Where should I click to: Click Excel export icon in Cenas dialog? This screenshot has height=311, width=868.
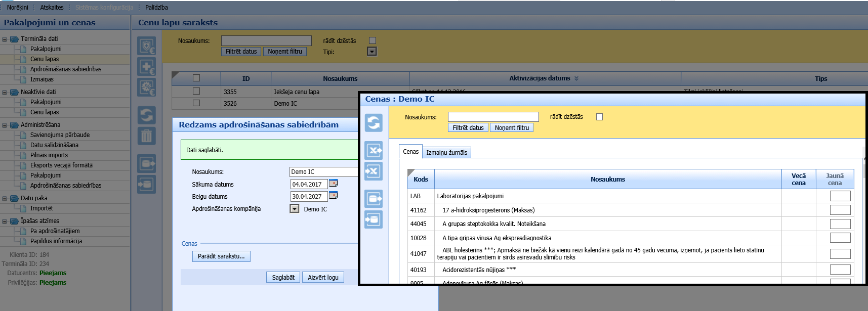coord(374,150)
